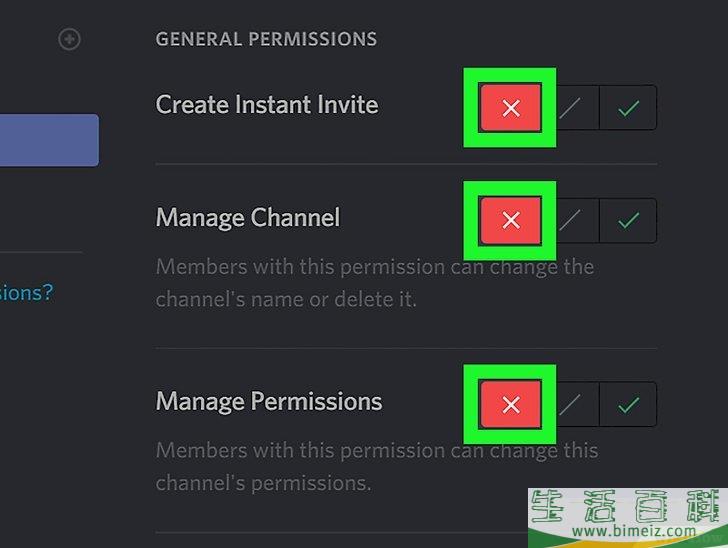The height and width of the screenshot is (548, 728).
Task: Click the Manage Permissions description text
Action: [376, 466]
